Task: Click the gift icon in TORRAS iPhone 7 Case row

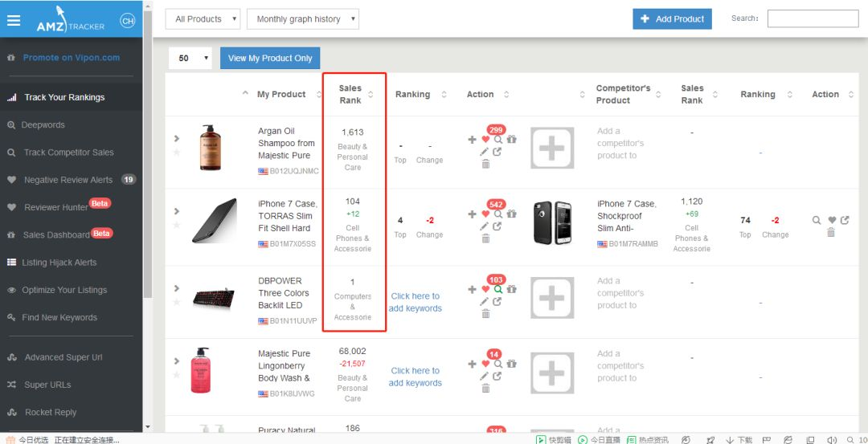Action: [511, 214]
